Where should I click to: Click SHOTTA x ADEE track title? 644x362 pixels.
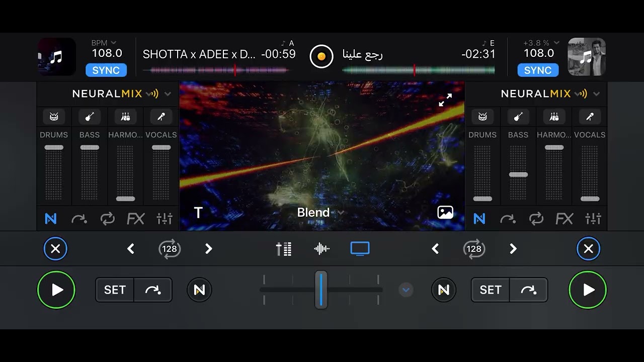(x=199, y=54)
